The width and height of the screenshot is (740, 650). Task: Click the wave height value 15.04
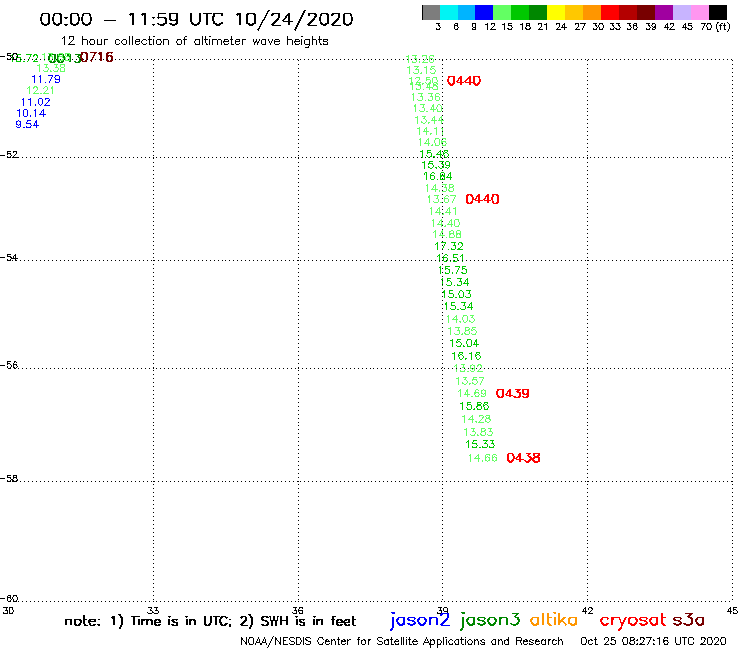click(464, 343)
